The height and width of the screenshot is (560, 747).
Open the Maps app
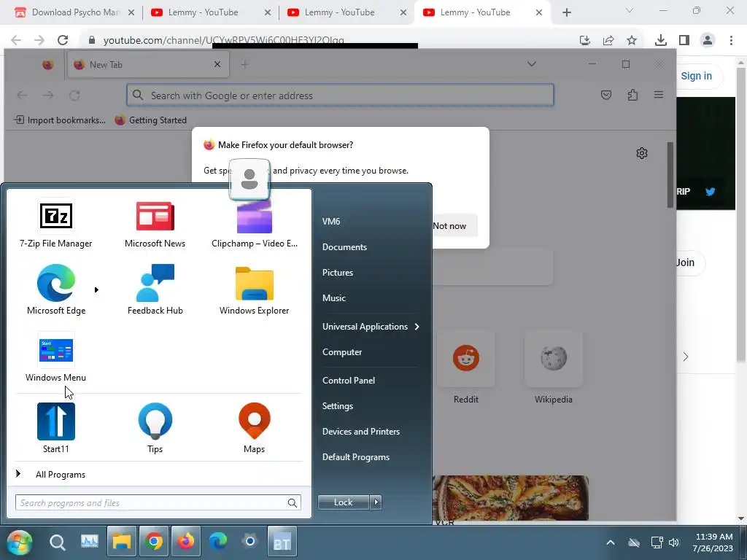click(255, 427)
